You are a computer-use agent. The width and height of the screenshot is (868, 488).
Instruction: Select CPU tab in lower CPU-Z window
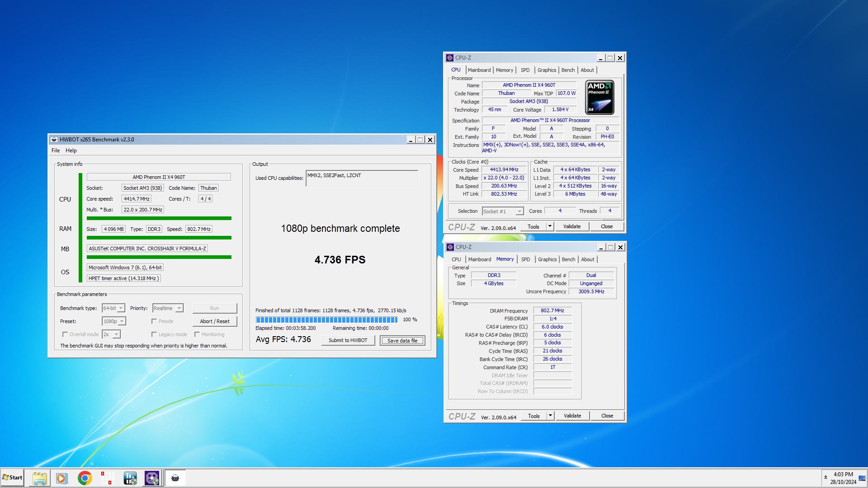pos(457,259)
